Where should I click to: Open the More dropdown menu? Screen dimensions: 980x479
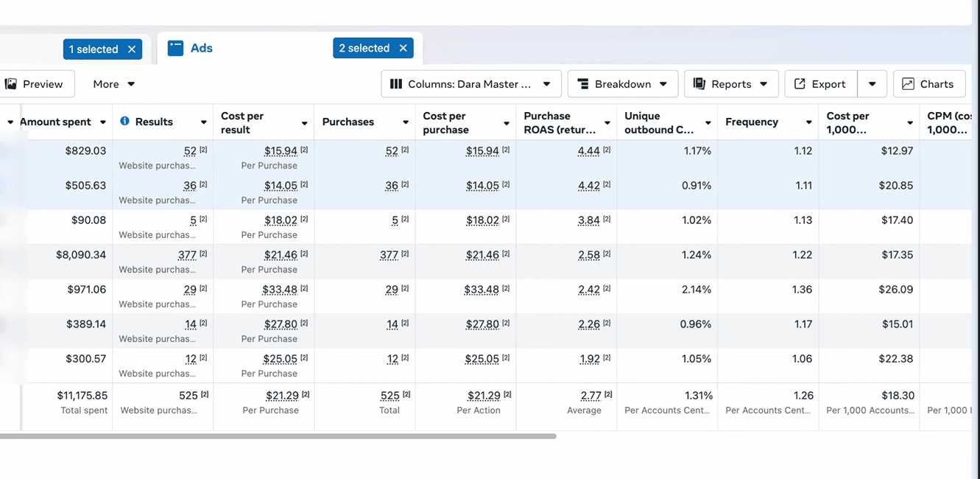point(114,84)
